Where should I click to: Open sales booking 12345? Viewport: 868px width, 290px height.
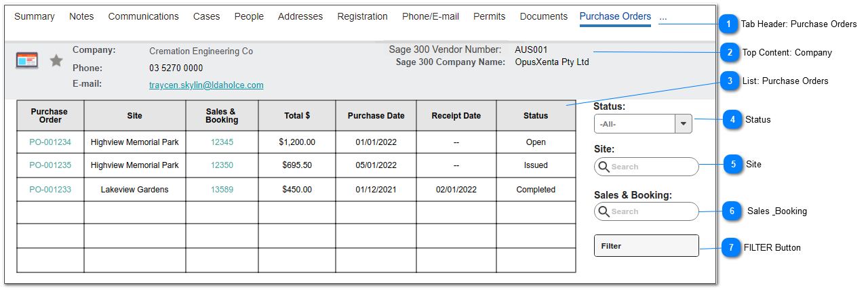pos(222,142)
